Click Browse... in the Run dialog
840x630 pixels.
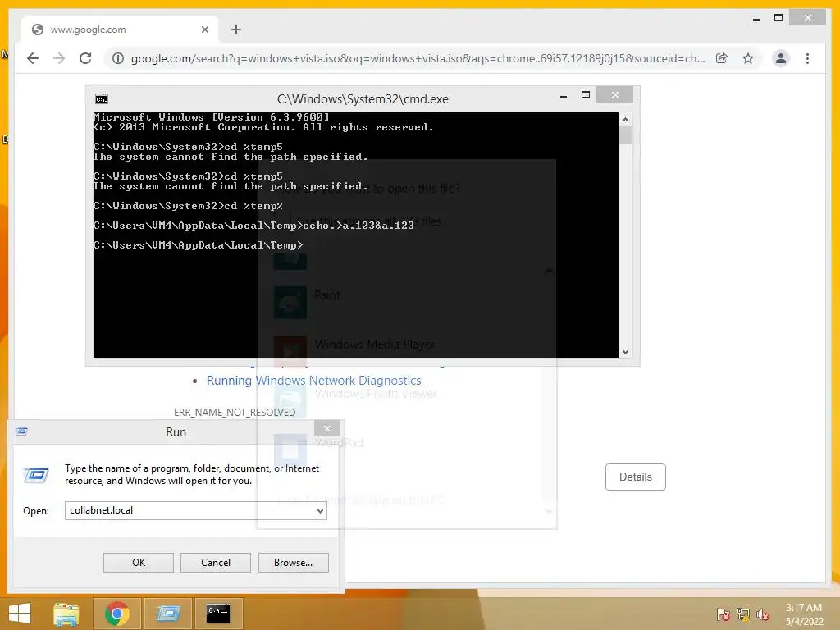pyautogui.click(x=293, y=563)
